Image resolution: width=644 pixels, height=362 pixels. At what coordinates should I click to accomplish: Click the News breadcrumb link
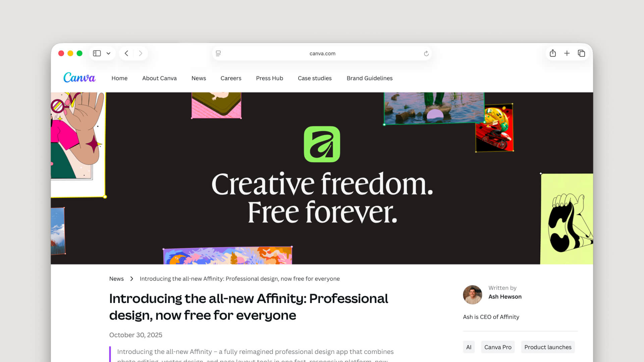pyautogui.click(x=116, y=279)
